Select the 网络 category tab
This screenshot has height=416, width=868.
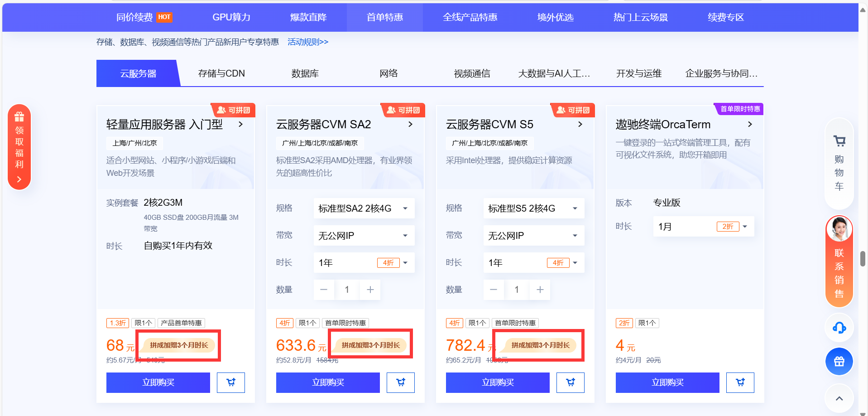pyautogui.click(x=388, y=73)
